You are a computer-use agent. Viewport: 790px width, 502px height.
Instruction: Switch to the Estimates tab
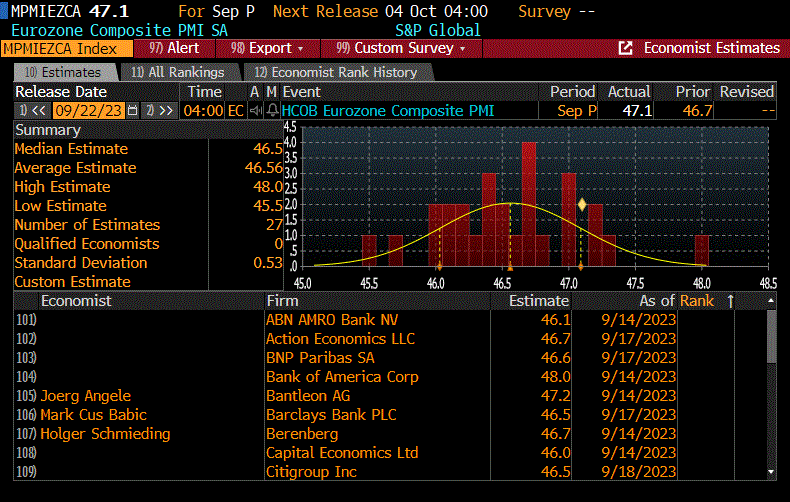pos(64,73)
